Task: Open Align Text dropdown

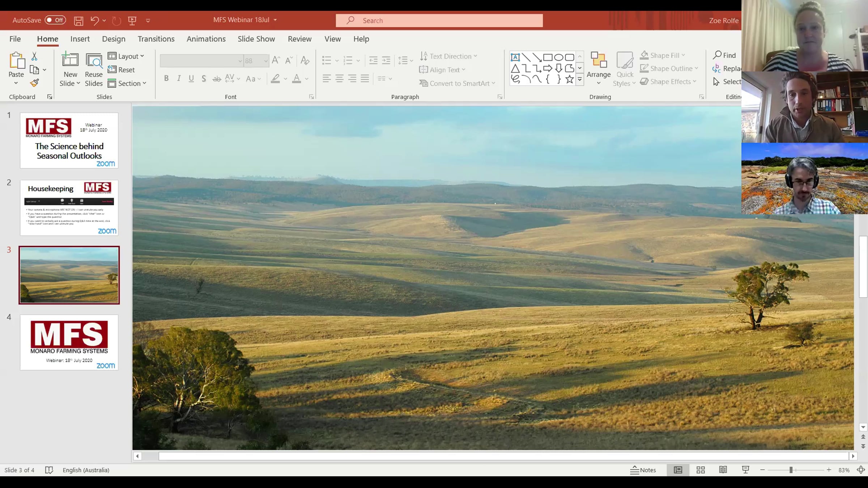Action: 442,70
